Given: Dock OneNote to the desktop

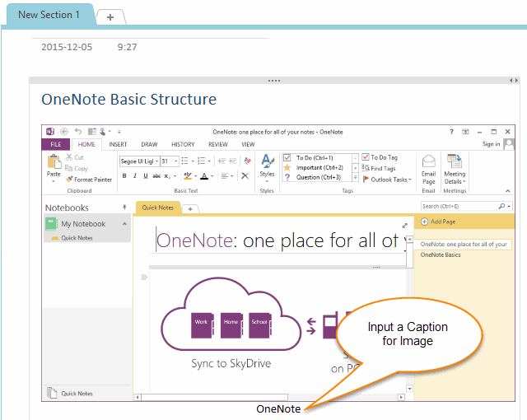Looking at the screenshot, I should (92, 132).
